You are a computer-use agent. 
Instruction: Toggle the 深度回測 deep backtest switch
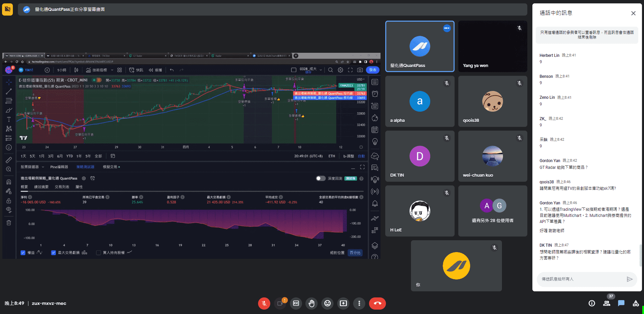click(x=321, y=178)
